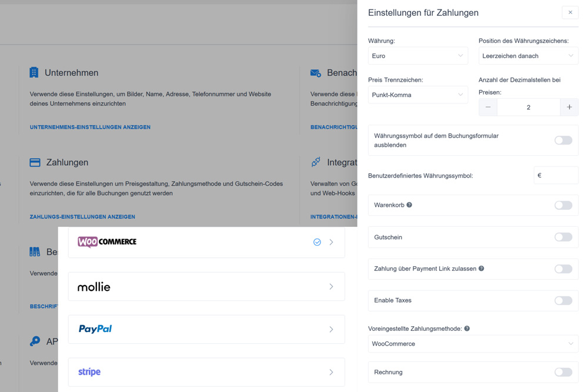
Task: Click help icon beside Voreingestellte Zahlungsmethode
Action: click(x=467, y=329)
